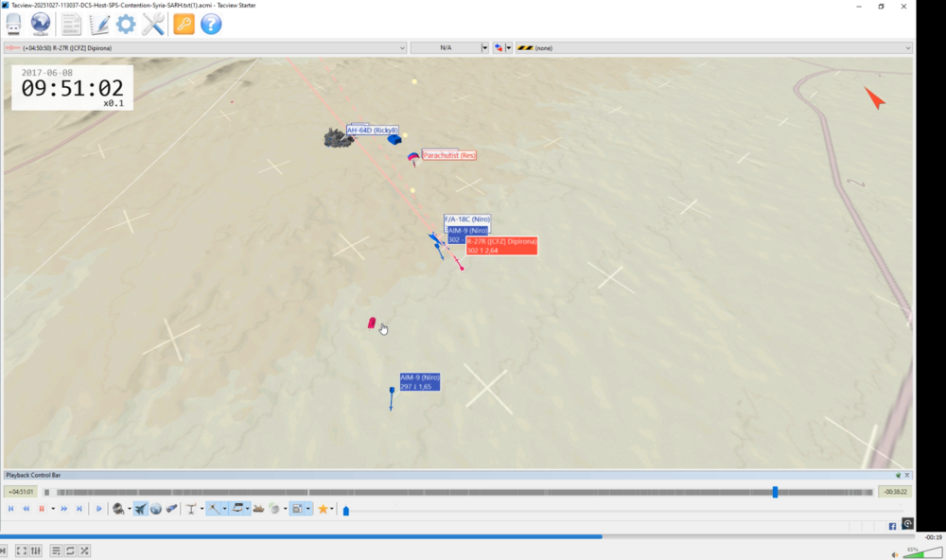Click the rewind double-arrow playback button
946x560 pixels.
tap(26, 509)
